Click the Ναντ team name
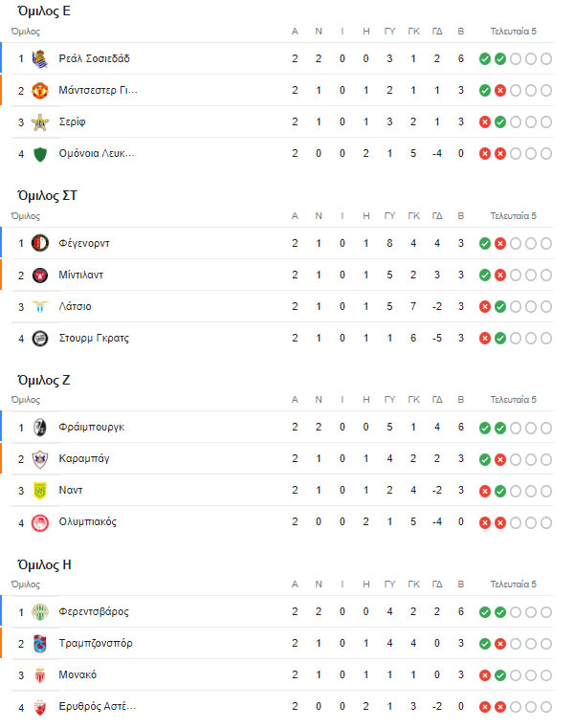 71,490
